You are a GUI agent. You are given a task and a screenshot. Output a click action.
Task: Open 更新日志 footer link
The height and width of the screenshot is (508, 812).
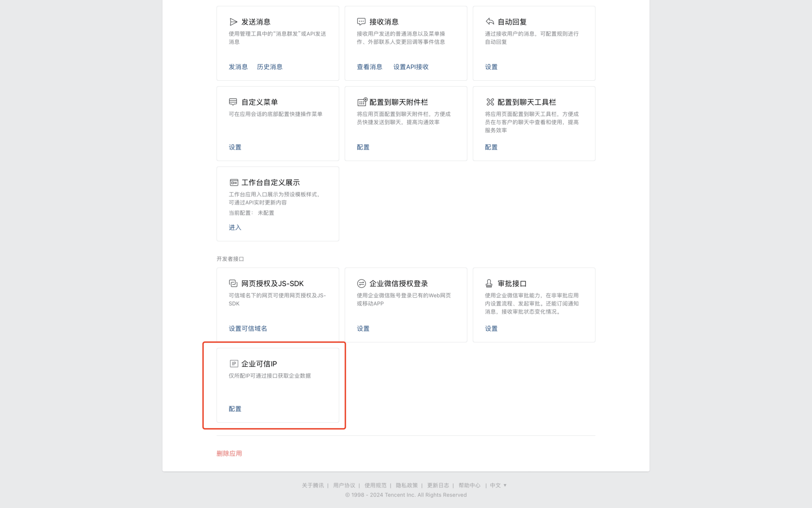point(438,485)
